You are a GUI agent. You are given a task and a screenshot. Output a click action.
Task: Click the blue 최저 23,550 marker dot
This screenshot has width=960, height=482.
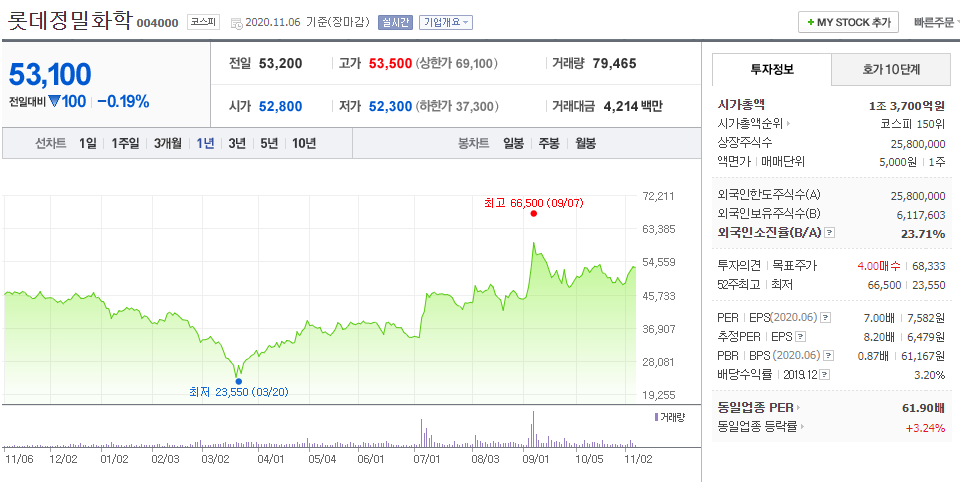click(238, 381)
